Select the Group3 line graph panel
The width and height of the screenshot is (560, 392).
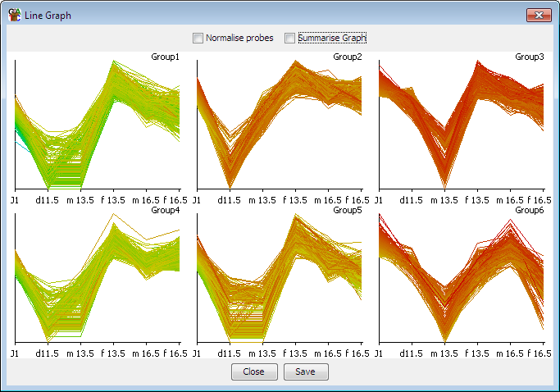click(x=462, y=128)
